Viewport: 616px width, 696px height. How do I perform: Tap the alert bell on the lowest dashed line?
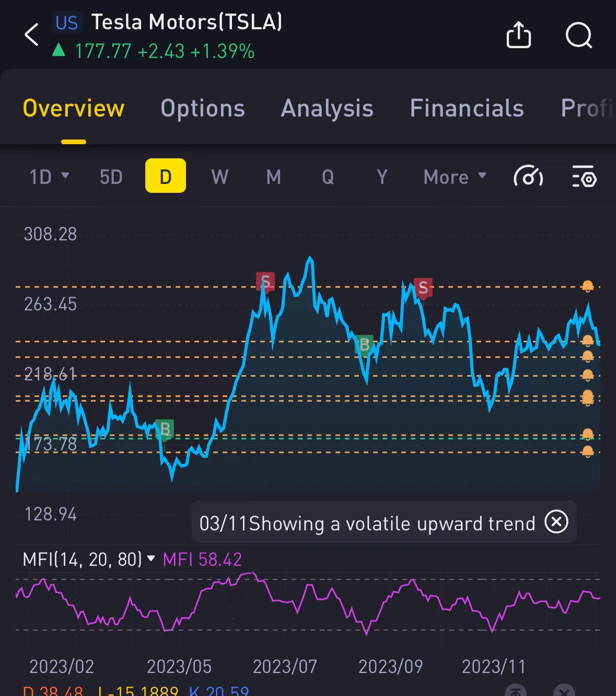588,451
